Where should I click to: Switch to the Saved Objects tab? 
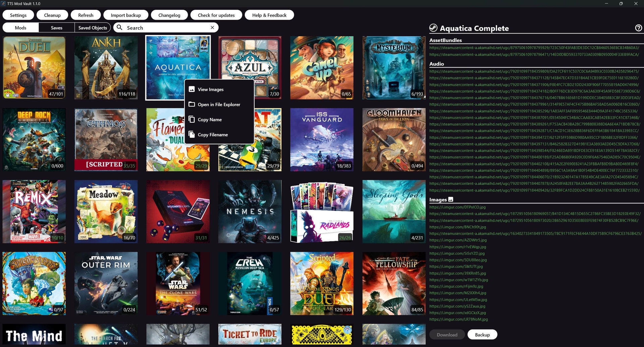(93, 27)
